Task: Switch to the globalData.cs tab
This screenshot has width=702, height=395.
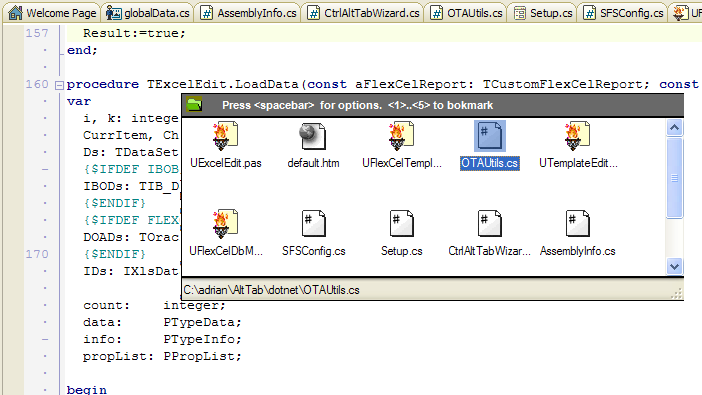Action: point(148,13)
